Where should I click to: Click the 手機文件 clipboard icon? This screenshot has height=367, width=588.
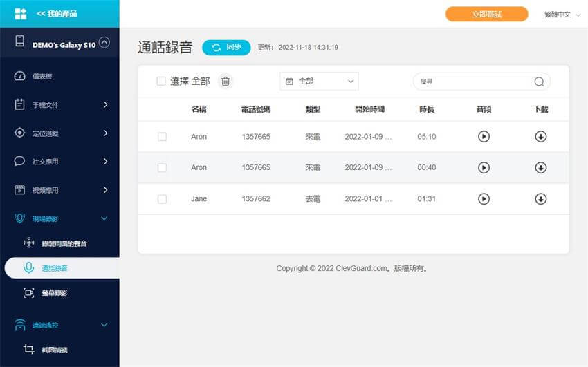click(19, 104)
